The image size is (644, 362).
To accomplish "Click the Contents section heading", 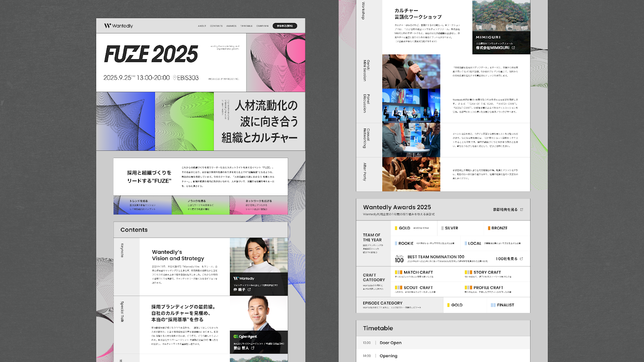I will pos(134,230).
